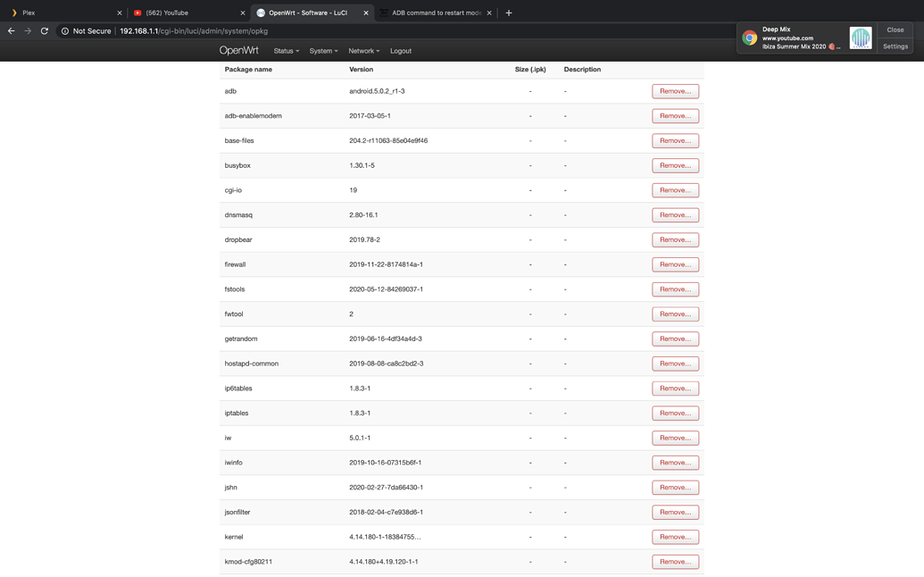Image resolution: width=924 pixels, height=577 pixels.
Task: Click the Chrome icon in the Deep Mix notification
Action: (750, 38)
